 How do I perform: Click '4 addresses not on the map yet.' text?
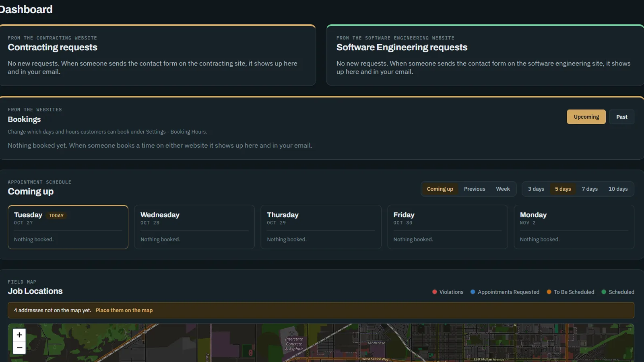[52, 310]
